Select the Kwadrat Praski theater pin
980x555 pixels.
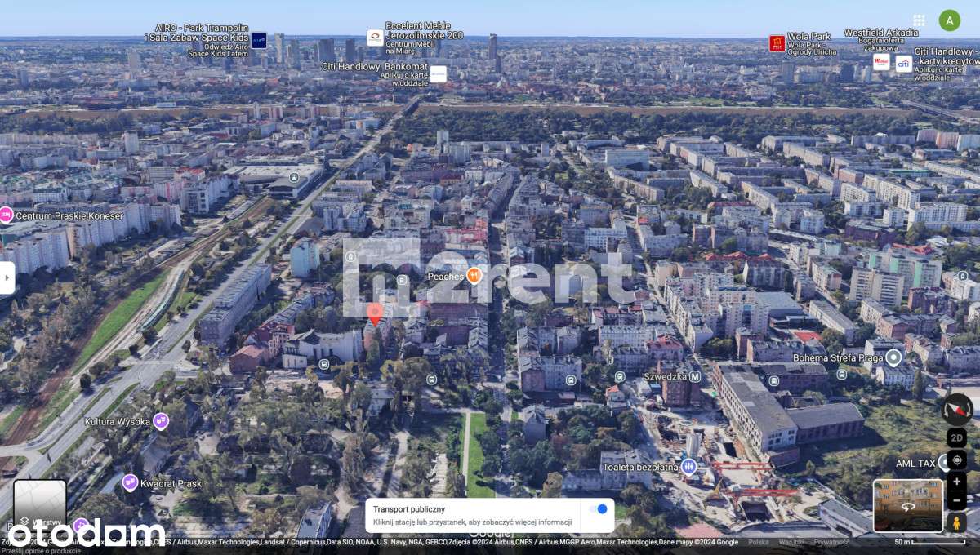[x=130, y=483]
